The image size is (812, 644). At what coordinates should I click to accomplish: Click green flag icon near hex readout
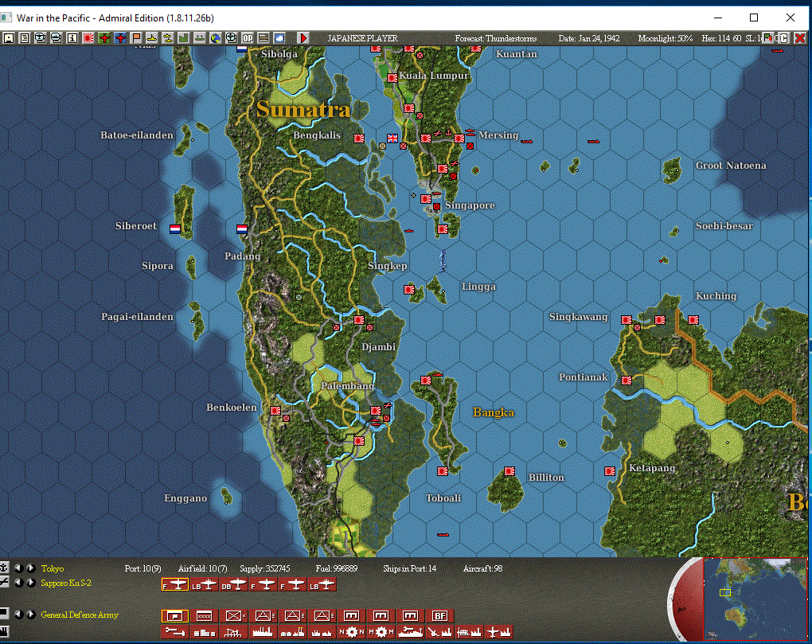768,37
